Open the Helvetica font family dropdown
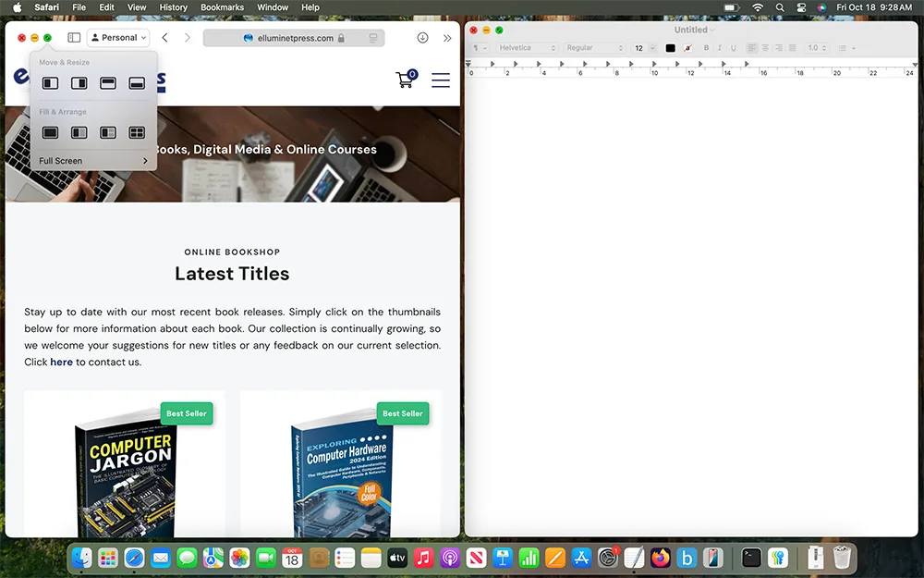Screen dimensions: 924x578 click(527, 48)
